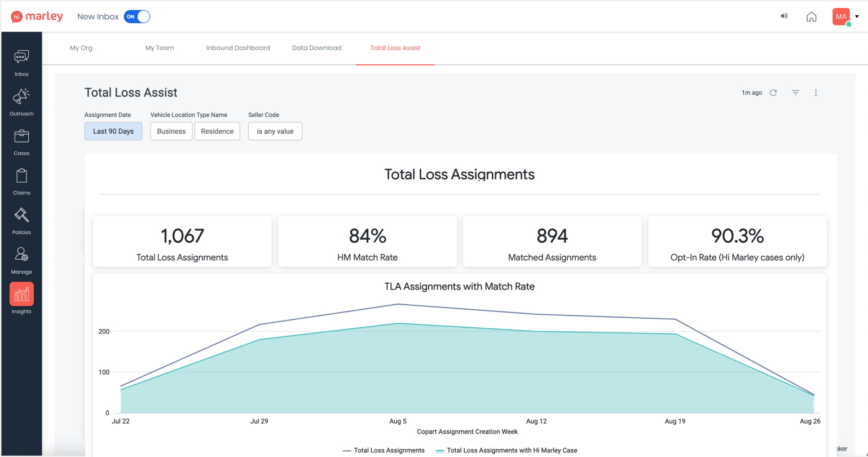
Task: Mute sounds with the speaker icon
Action: coord(783,16)
